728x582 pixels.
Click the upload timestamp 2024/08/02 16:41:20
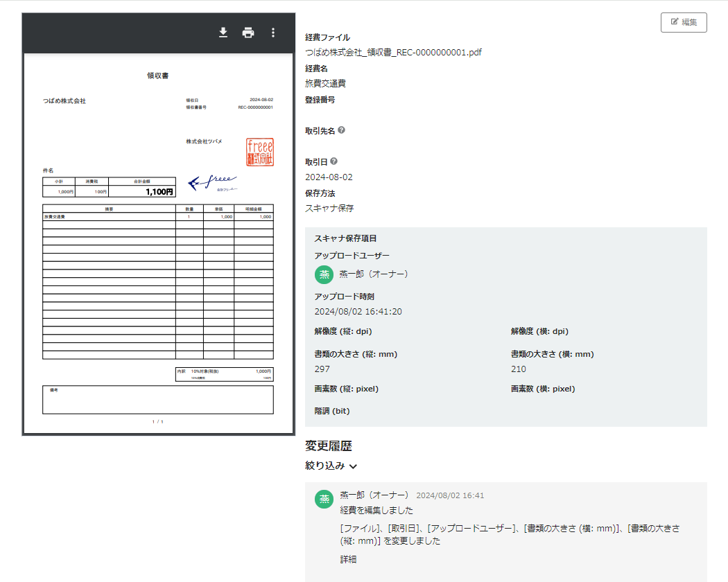358,312
